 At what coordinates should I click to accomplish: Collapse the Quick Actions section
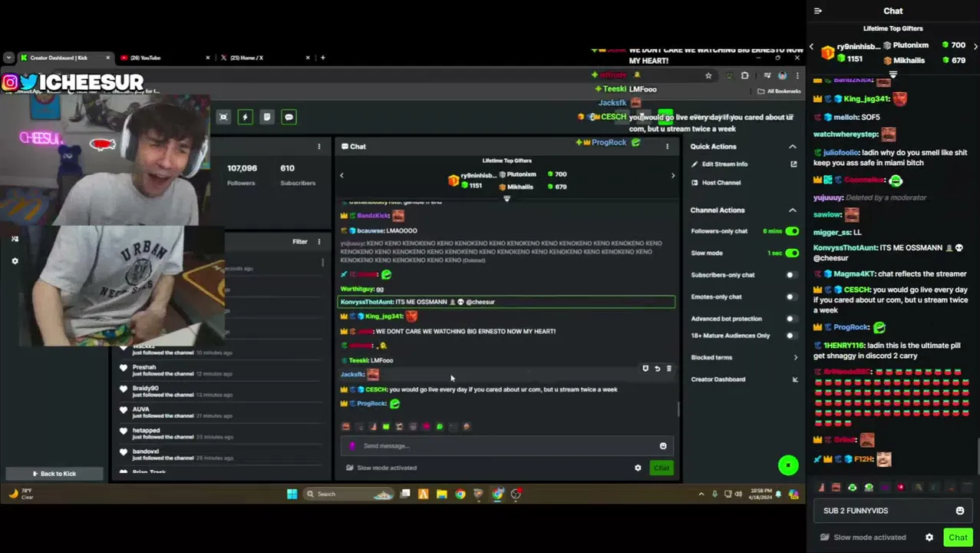tap(793, 147)
